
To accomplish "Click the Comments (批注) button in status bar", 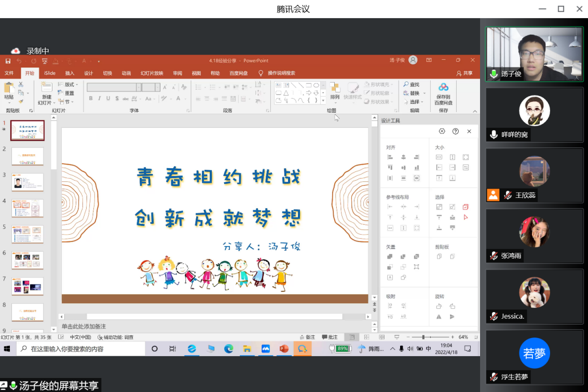I will [x=330, y=337].
